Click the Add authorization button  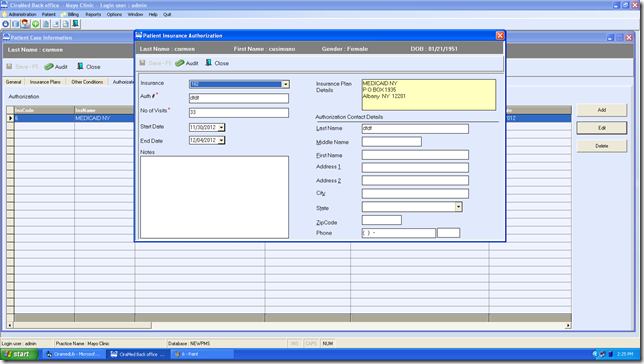point(602,110)
